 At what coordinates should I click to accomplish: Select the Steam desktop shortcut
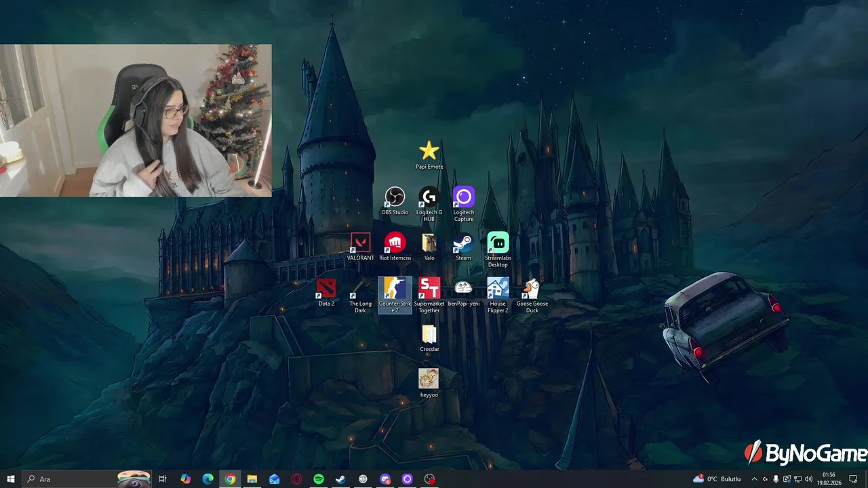463,247
